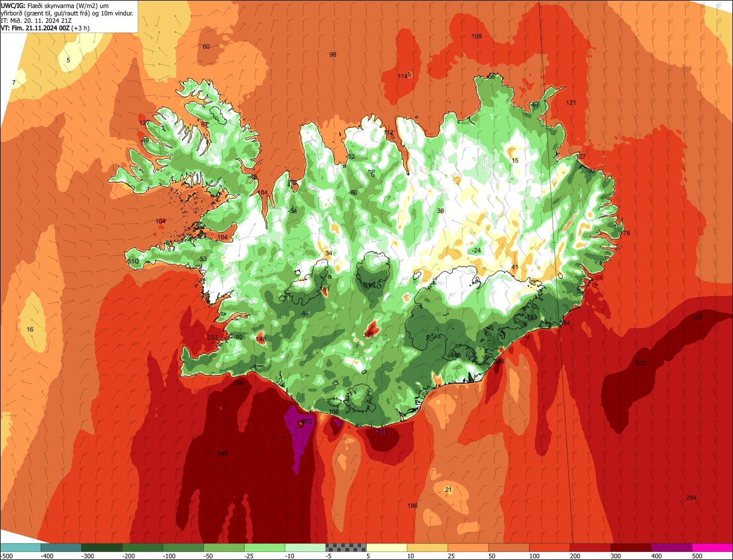Click the '-54' map value

pos(293,211)
